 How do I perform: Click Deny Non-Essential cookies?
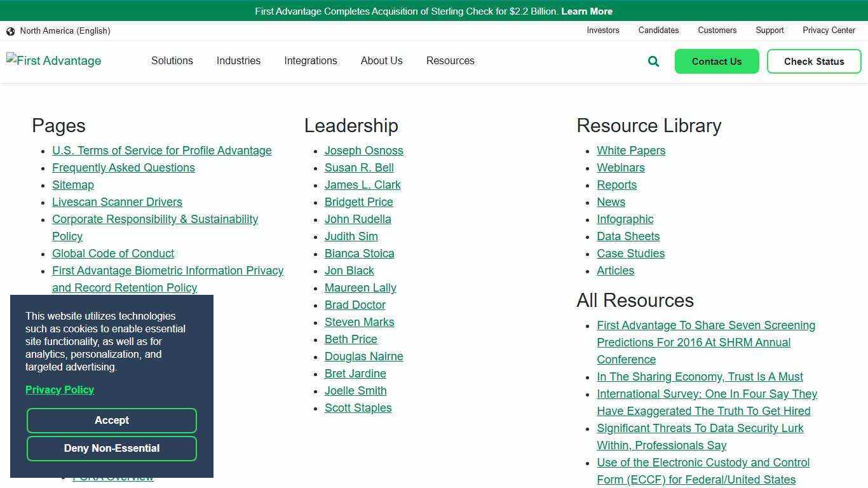[111, 448]
